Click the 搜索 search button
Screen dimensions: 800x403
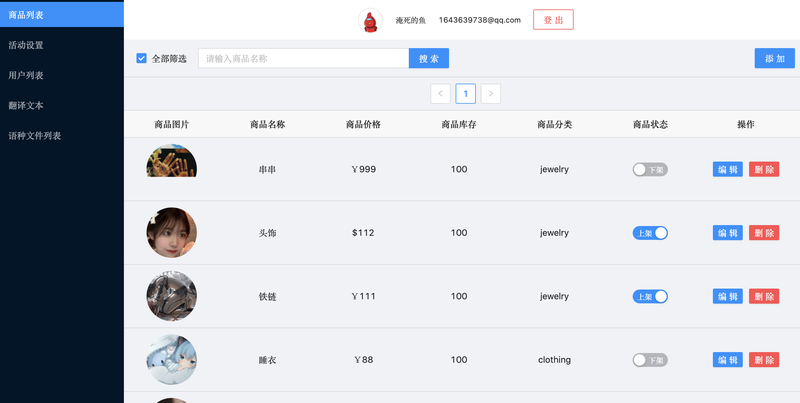tap(429, 58)
